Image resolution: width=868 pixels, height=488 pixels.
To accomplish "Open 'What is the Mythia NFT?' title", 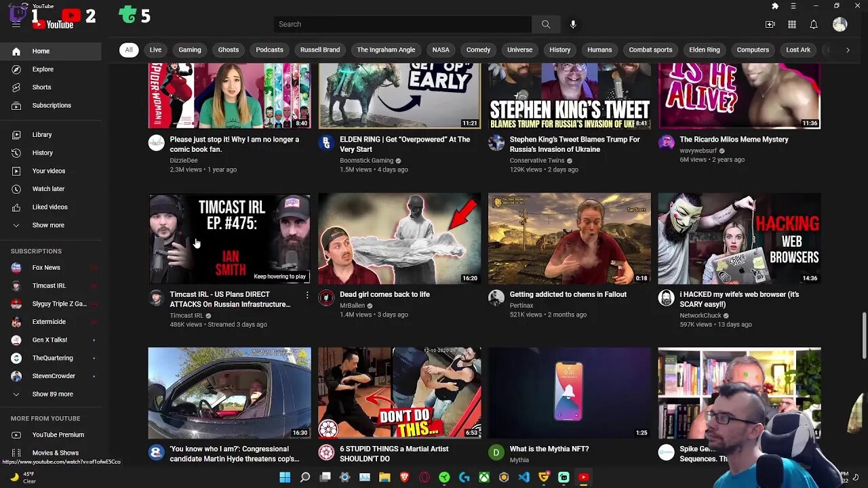I will pyautogui.click(x=549, y=449).
